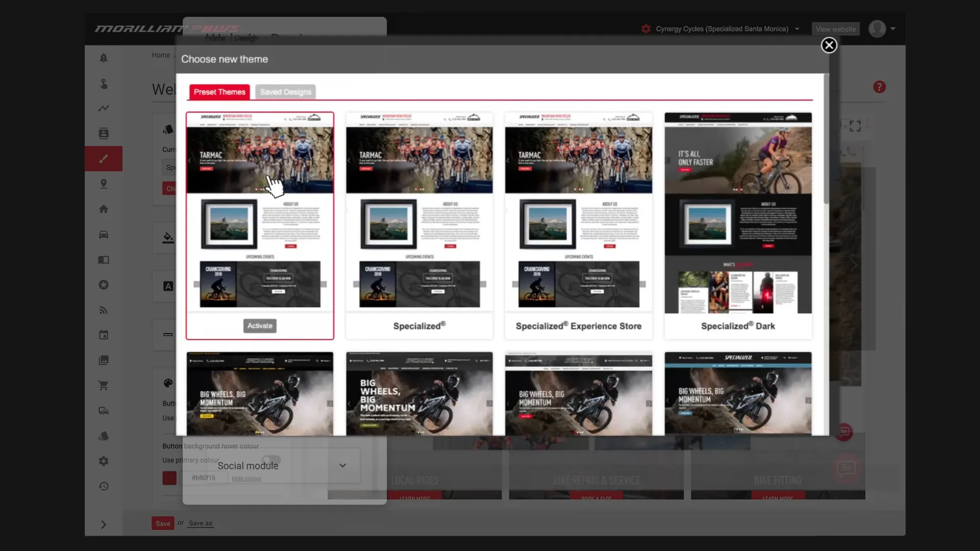
Task: Select the design brush sidebar icon
Action: tap(104, 159)
